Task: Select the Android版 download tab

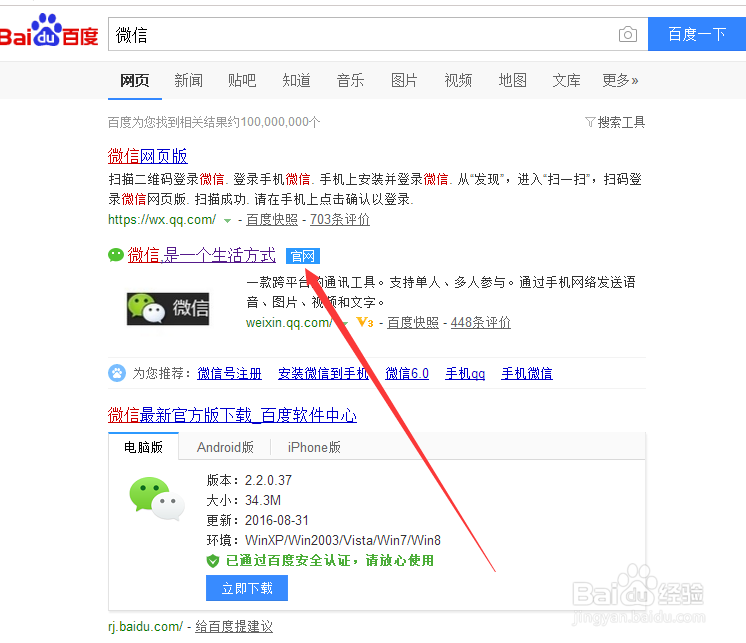Action: [225, 447]
